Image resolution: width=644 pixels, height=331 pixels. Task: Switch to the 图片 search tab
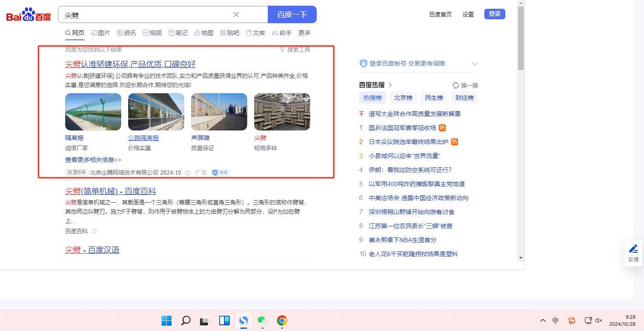pyautogui.click(x=101, y=33)
